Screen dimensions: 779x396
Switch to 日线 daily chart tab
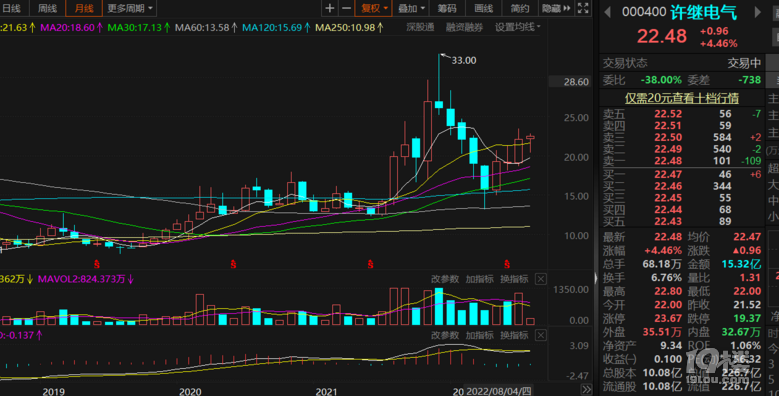11,8
